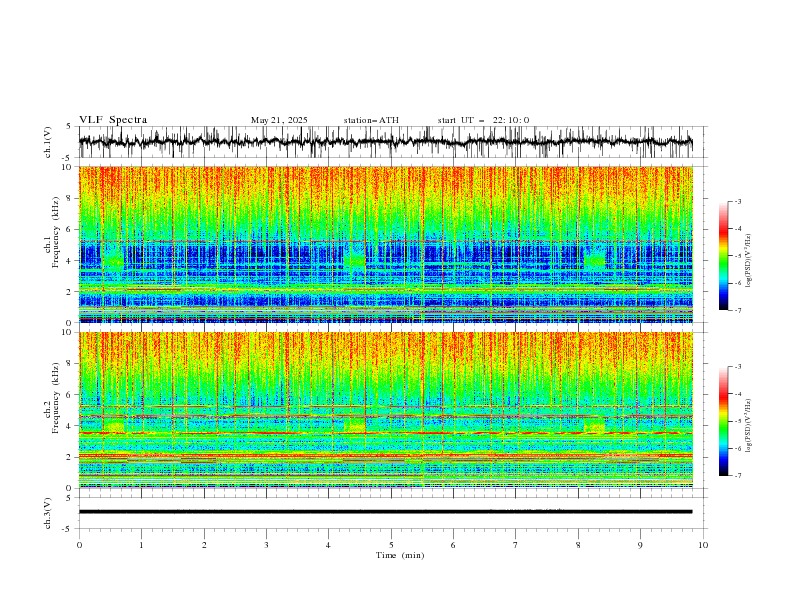Click the ch.2 spectrogram colorbar

point(724,421)
